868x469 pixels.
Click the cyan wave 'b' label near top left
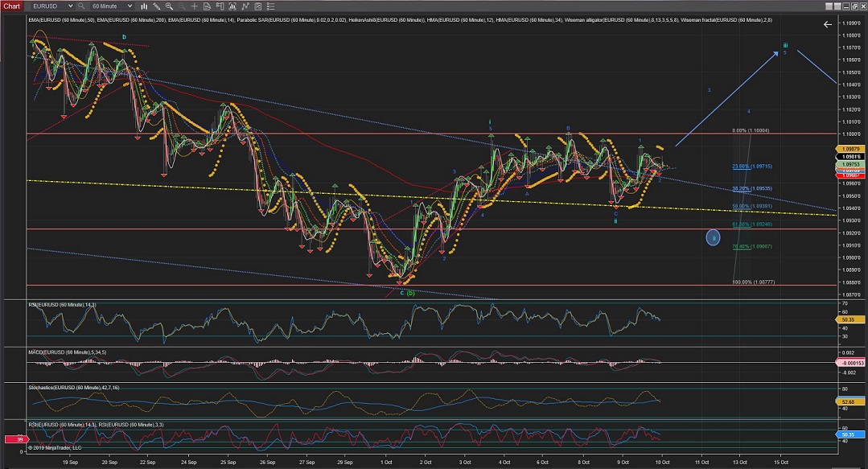point(124,37)
